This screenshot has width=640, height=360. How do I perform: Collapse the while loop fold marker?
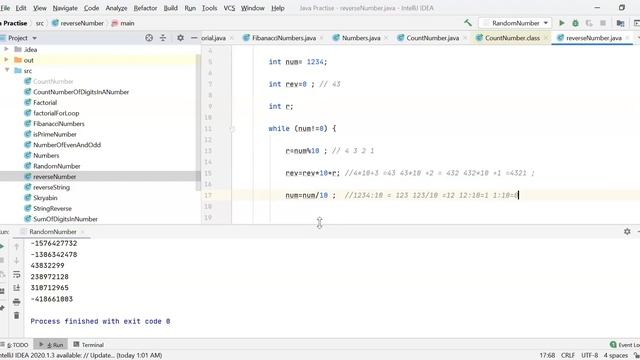232,129
